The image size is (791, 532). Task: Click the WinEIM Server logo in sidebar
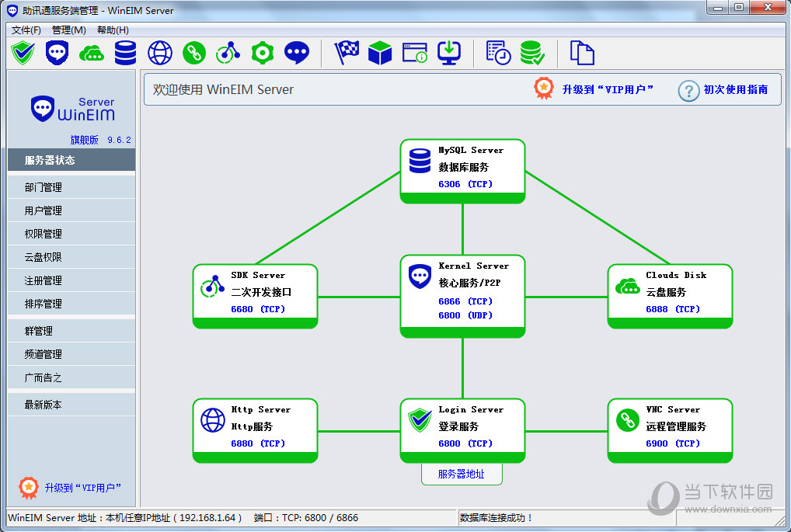click(x=72, y=109)
